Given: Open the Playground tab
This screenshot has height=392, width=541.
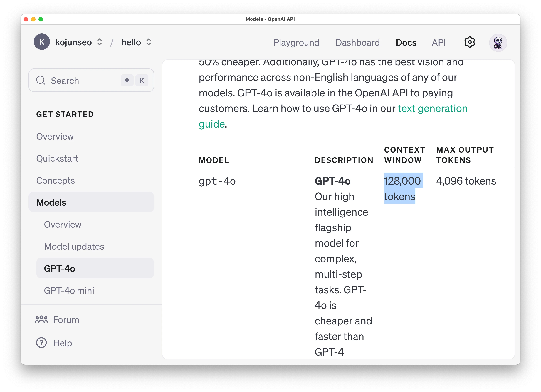Looking at the screenshot, I should click(x=296, y=42).
